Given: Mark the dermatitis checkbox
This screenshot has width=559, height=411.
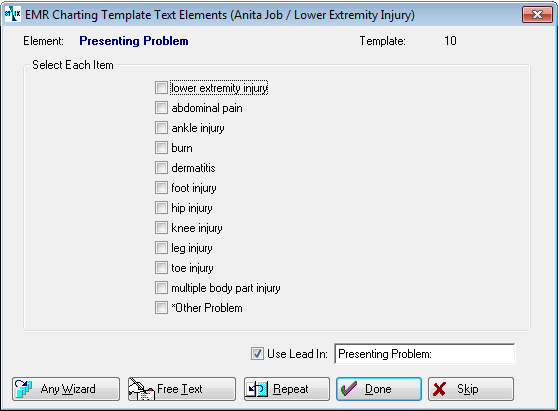Looking at the screenshot, I should coord(161,168).
